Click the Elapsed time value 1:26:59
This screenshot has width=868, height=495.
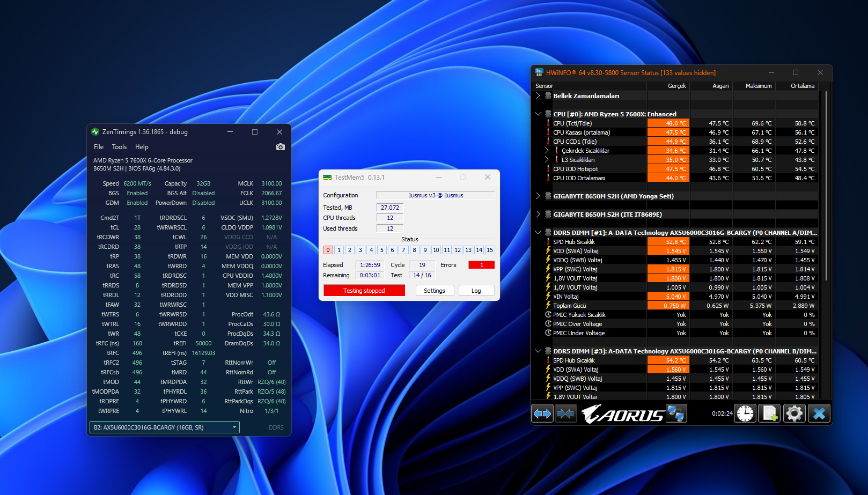tap(370, 265)
